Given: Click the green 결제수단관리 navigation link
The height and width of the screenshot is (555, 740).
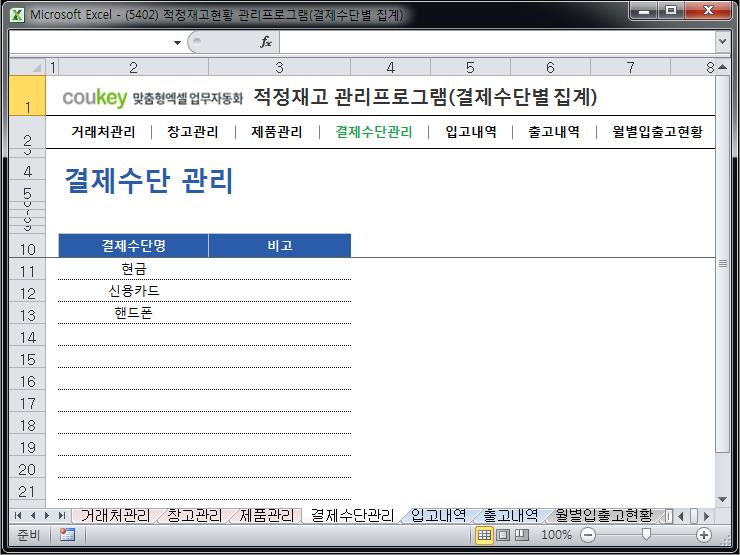Looking at the screenshot, I should 374,132.
